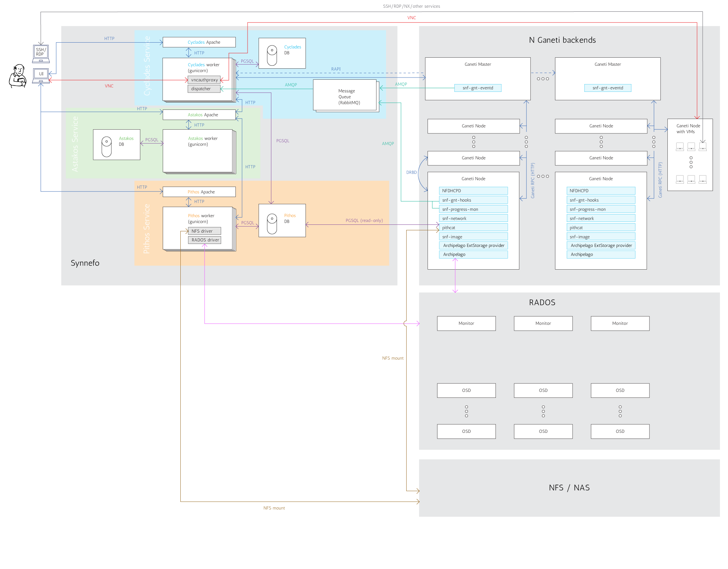Click the N Ganeti backends title

click(562, 40)
